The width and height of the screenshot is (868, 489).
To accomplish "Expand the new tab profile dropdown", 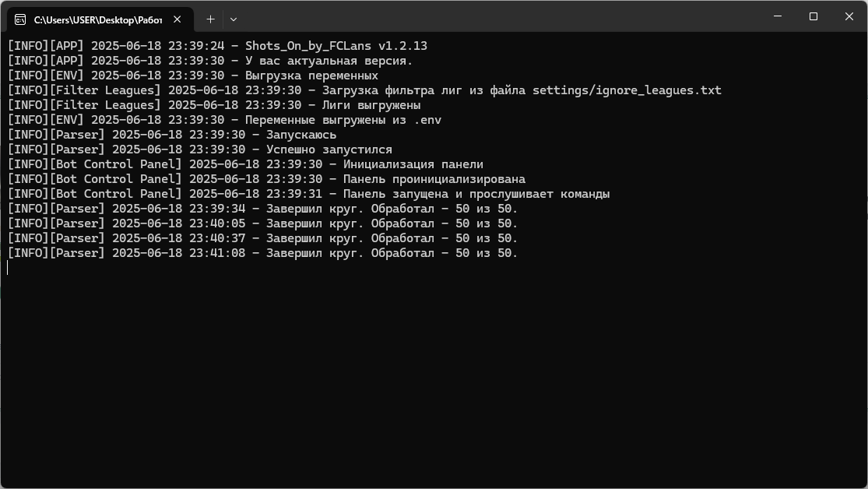I will pos(233,19).
